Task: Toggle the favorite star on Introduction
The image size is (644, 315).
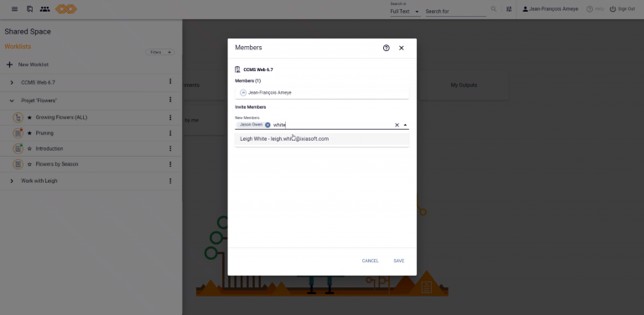Action: [29, 148]
